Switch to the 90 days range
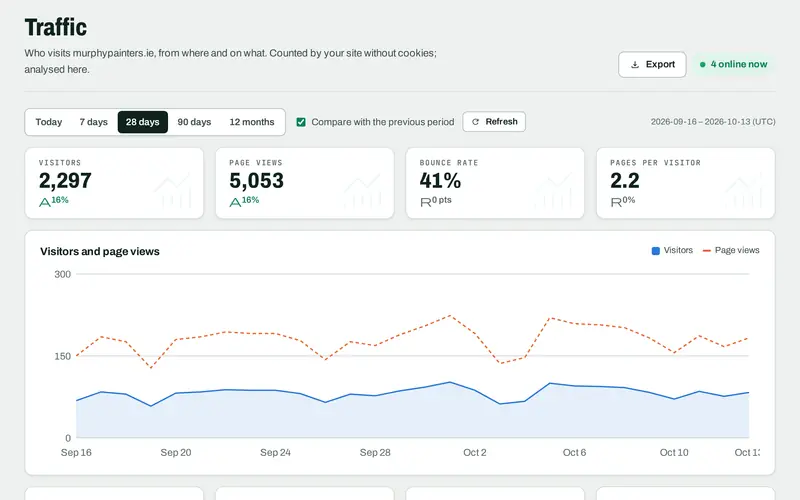This screenshot has width=800, height=500. click(x=194, y=122)
